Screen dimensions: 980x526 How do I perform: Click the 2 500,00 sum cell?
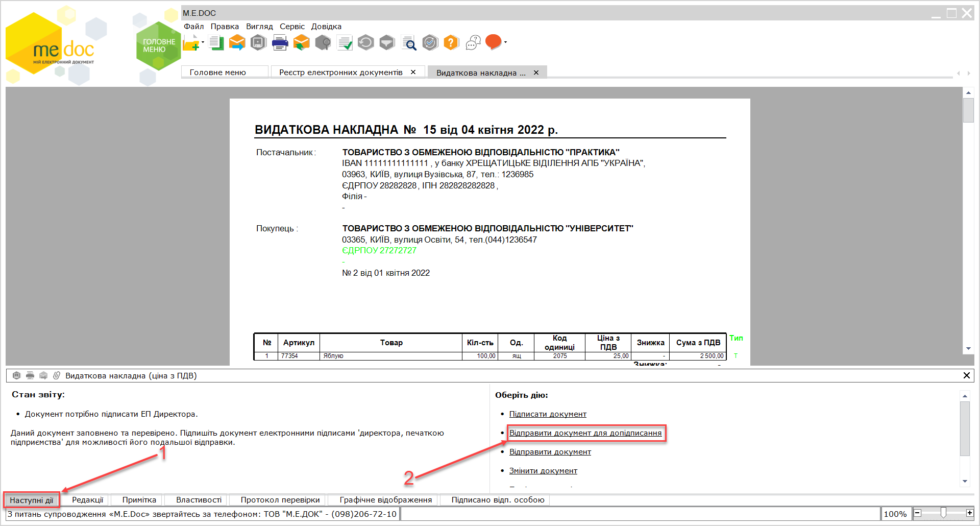point(698,356)
